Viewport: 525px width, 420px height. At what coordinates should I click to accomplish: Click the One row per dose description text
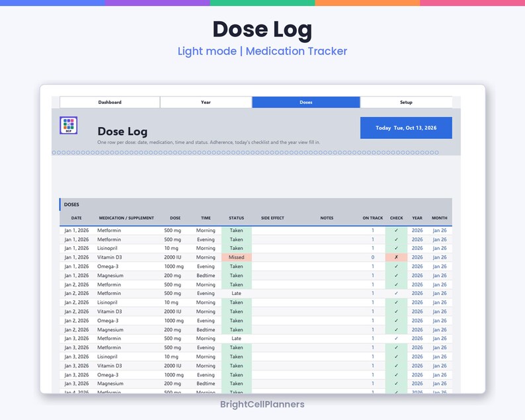(208, 142)
